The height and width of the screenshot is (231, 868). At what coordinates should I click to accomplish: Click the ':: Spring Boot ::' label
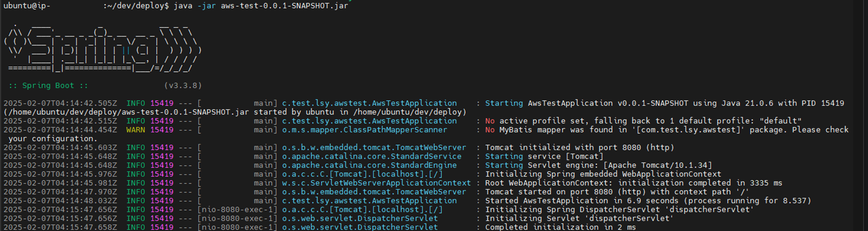pyautogui.click(x=48, y=86)
